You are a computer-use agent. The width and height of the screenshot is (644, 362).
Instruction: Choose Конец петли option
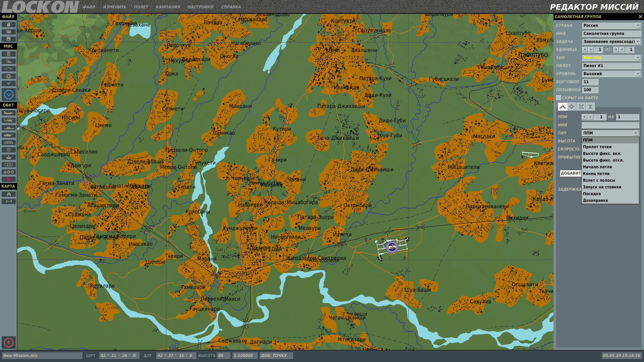(610, 174)
